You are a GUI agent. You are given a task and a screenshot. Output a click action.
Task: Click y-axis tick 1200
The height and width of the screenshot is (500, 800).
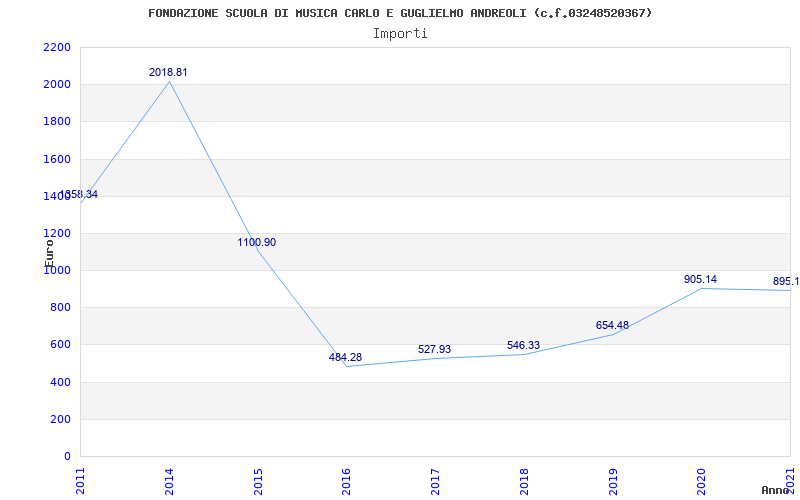pos(57,234)
